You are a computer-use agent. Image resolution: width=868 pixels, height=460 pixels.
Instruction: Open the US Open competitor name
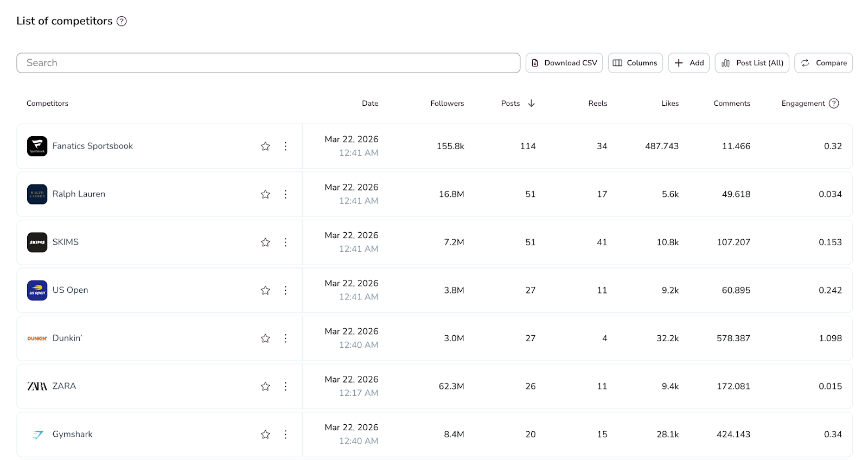(71, 290)
